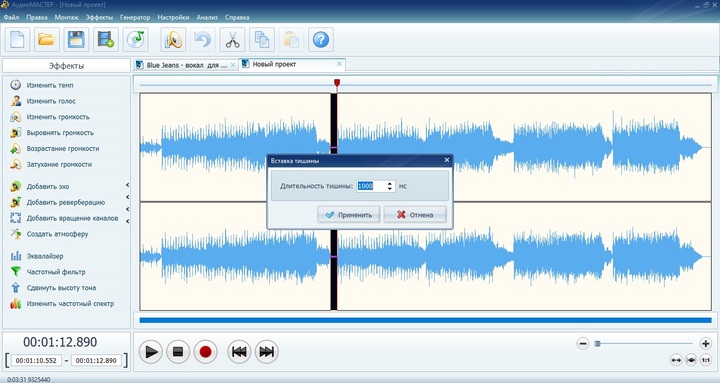Image resolution: width=720 pixels, height=383 pixels.
Task: Open the Анализ menu
Action: pos(207,17)
